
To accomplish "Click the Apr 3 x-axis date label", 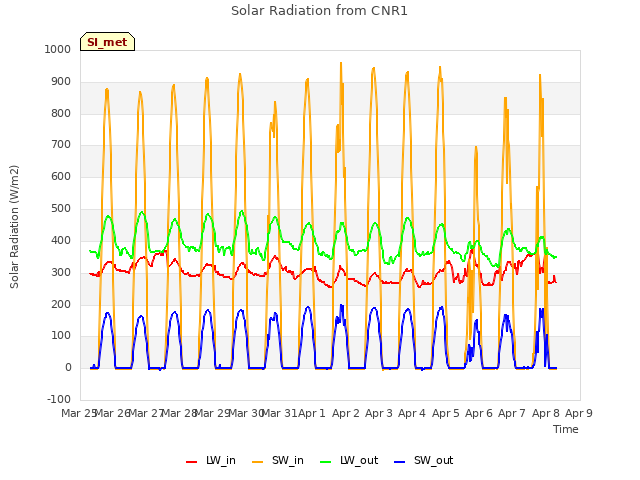I will click(x=379, y=413).
